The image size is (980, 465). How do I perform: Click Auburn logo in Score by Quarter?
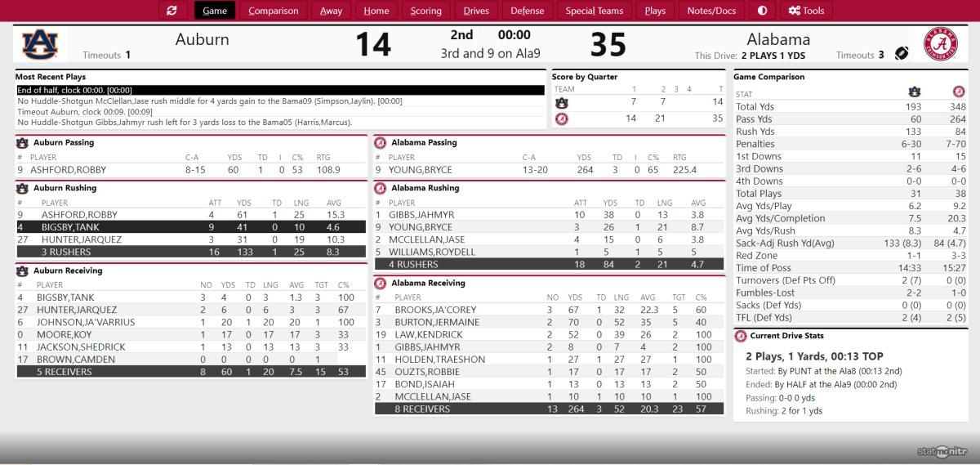(561, 103)
